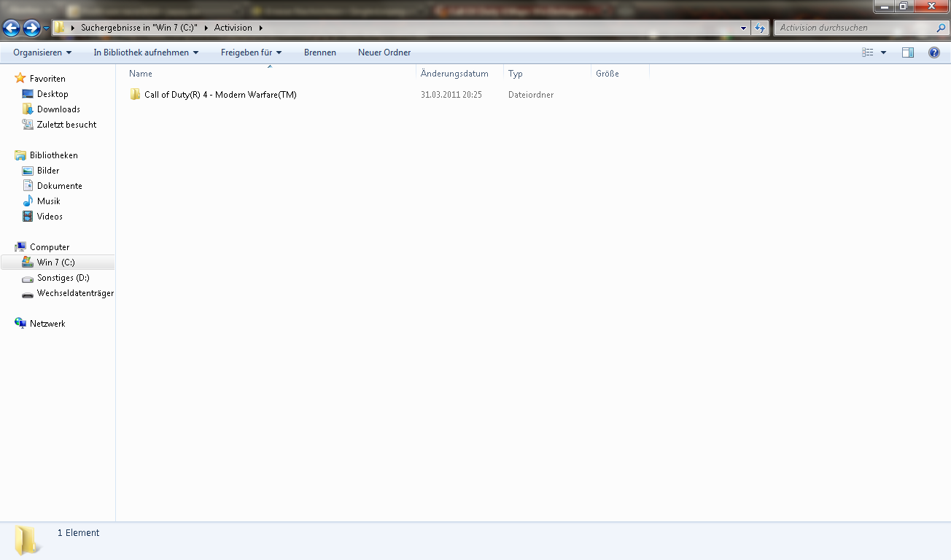Select Favoriten in the navigation pane

47,79
